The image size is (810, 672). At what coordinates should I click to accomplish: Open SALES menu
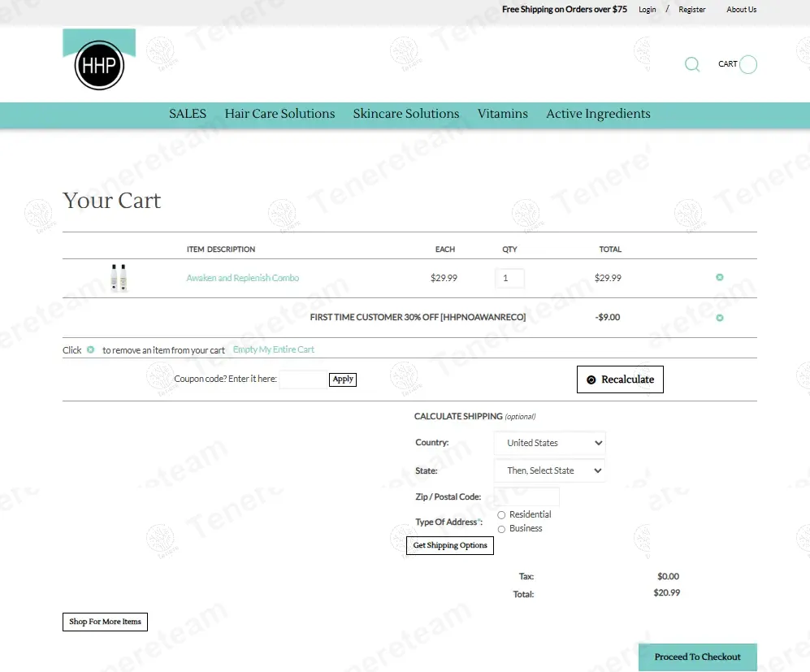pos(188,114)
